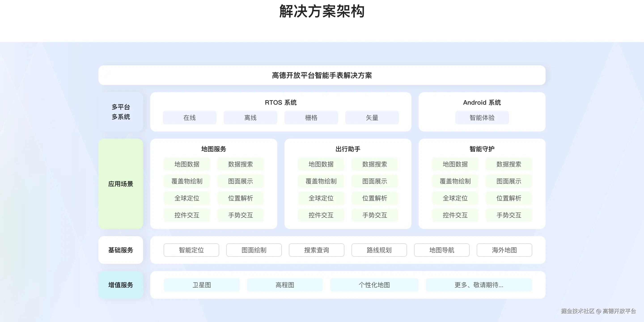Click the 路线规划 button
644x322 pixels.
point(379,250)
